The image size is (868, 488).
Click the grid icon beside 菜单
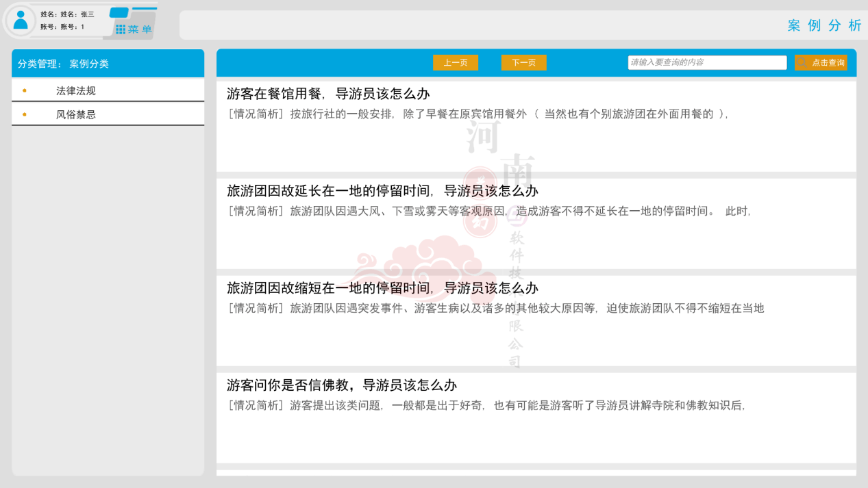pyautogui.click(x=121, y=28)
